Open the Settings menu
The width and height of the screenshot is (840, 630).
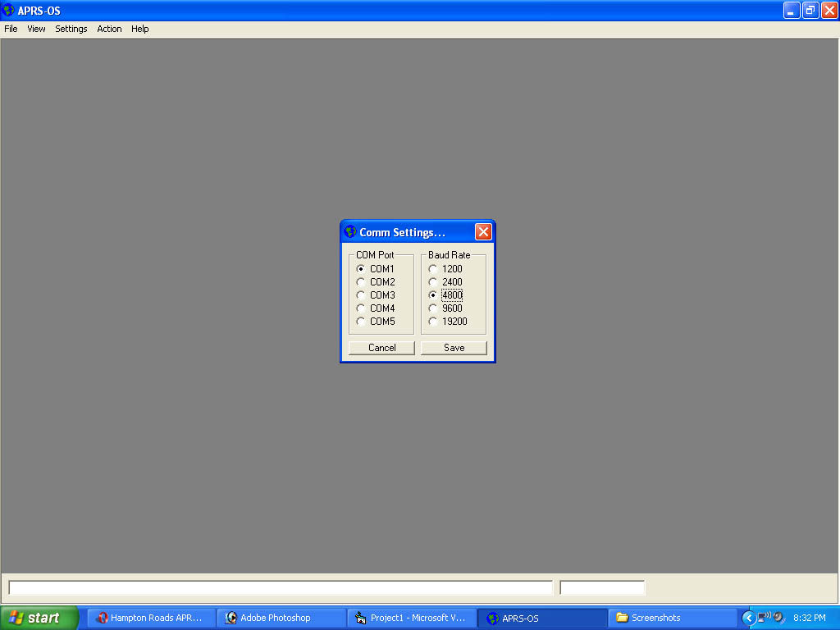tap(71, 29)
